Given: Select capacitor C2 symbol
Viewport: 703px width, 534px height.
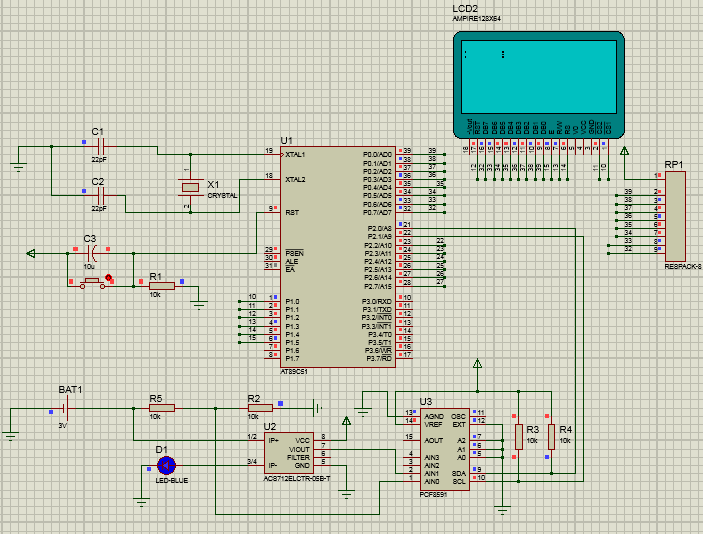Looking at the screenshot, I should (x=101, y=195).
